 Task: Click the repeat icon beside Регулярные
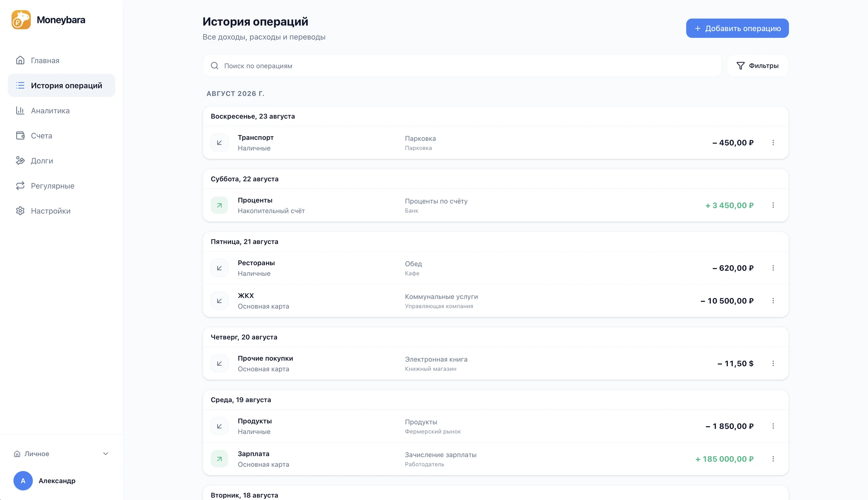20,185
